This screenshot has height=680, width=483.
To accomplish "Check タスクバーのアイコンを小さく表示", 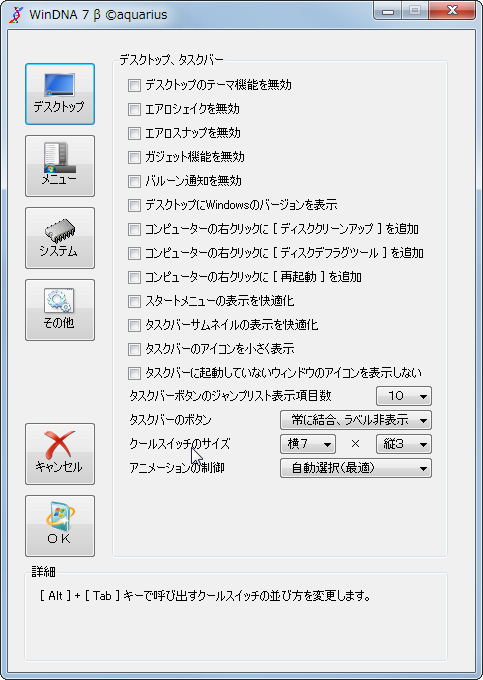I will [x=134, y=349].
